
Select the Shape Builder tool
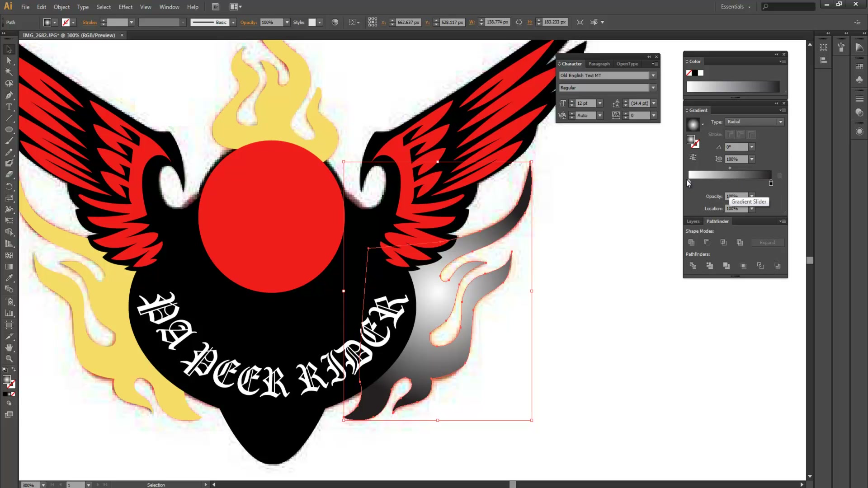coord(9,232)
